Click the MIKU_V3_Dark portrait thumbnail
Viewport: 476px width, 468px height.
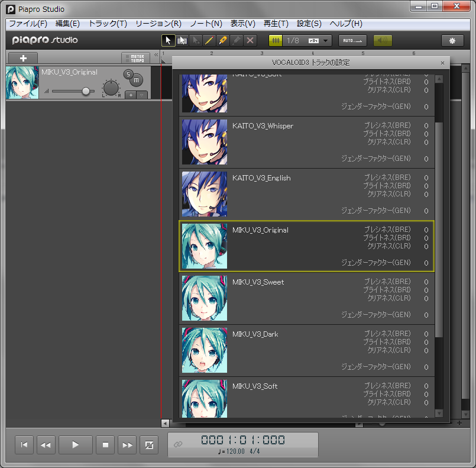205,350
